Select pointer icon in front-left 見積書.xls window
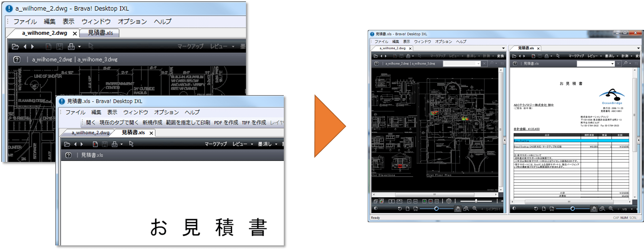Screen dimensions: 644x250 (131, 144)
